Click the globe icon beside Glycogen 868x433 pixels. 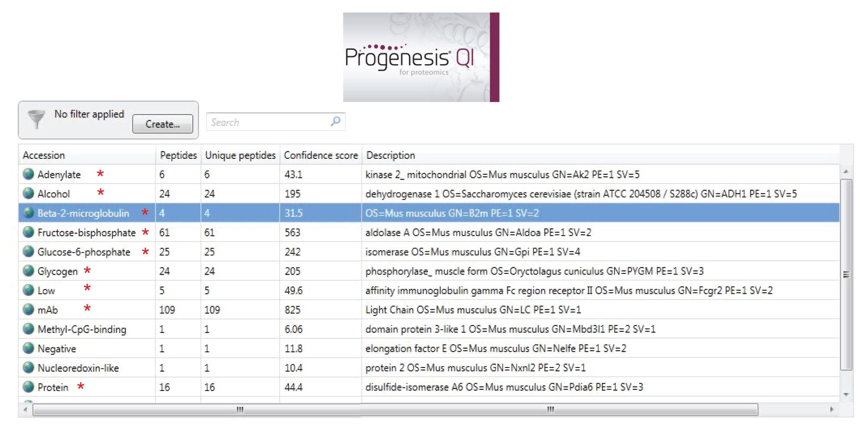(x=29, y=271)
